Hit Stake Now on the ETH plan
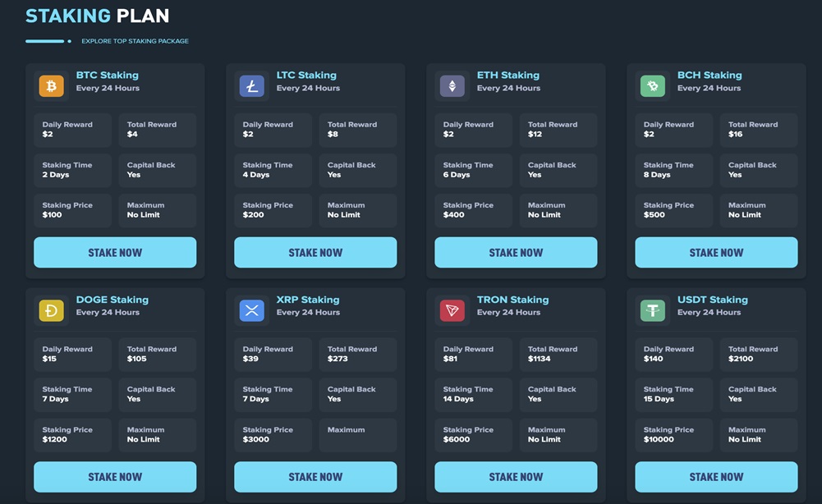The width and height of the screenshot is (822, 504). [516, 253]
